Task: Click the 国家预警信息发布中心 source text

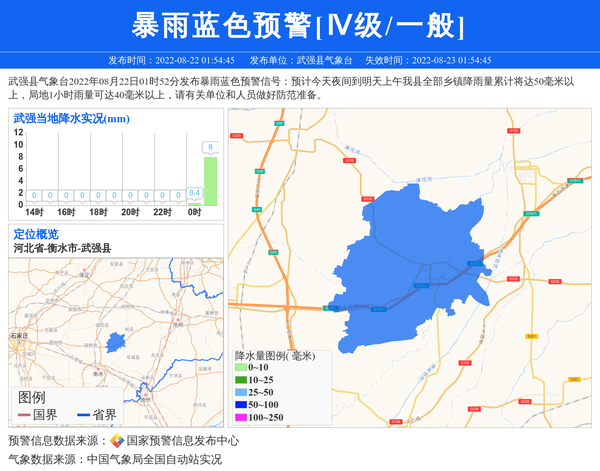Action: click(183, 441)
